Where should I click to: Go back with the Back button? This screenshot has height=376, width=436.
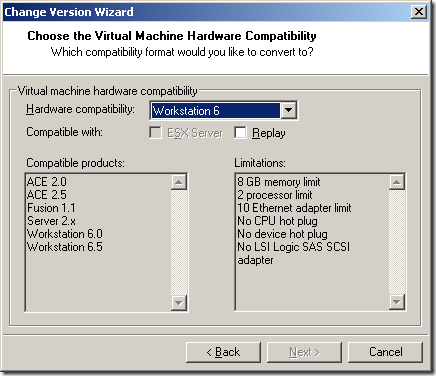223,352
